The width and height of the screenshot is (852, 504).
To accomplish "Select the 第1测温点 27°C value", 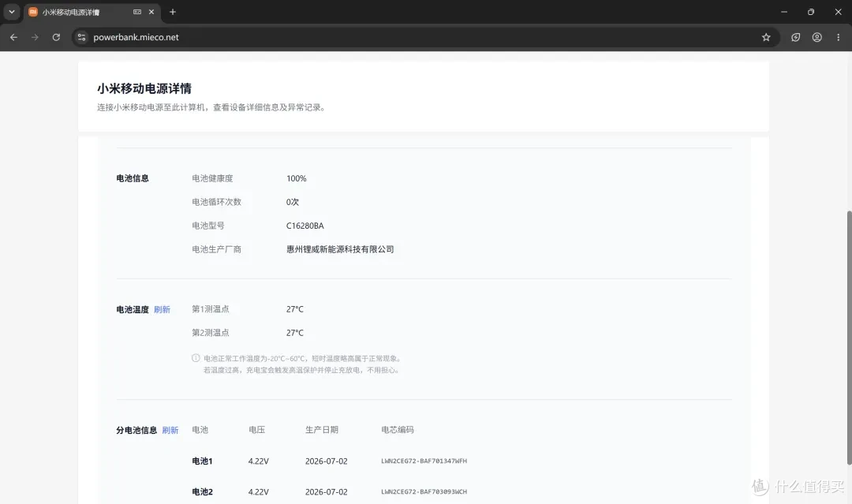I will [295, 309].
